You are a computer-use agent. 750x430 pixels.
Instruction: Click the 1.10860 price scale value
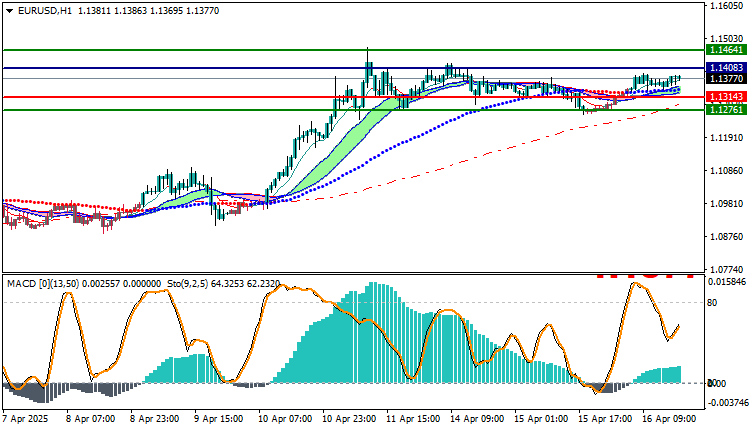pos(727,171)
